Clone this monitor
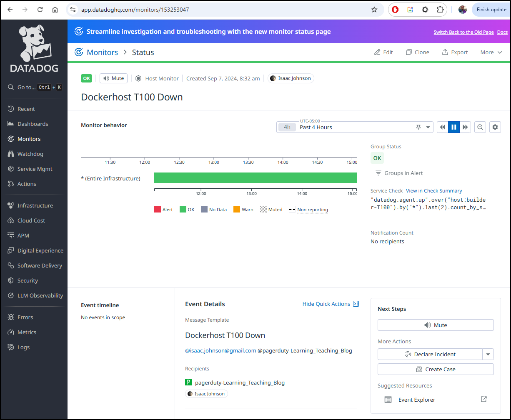The image size is (511, 420). 417,52
